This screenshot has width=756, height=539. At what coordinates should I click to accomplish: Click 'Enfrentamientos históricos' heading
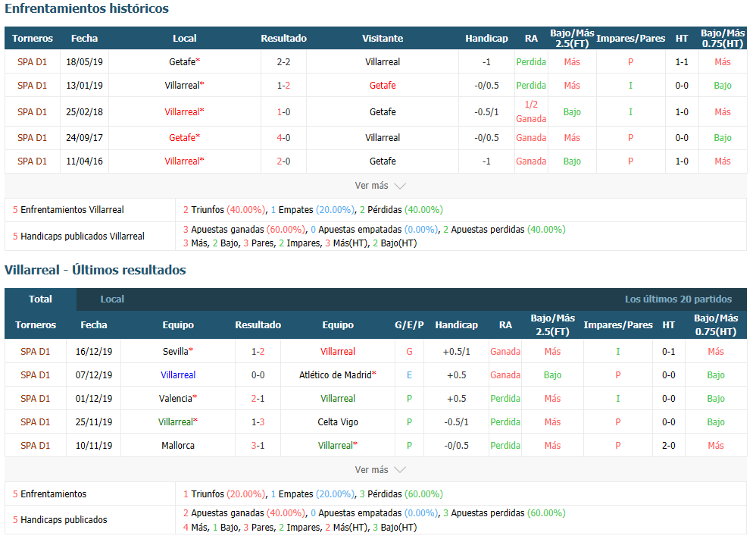pos(87,8)
